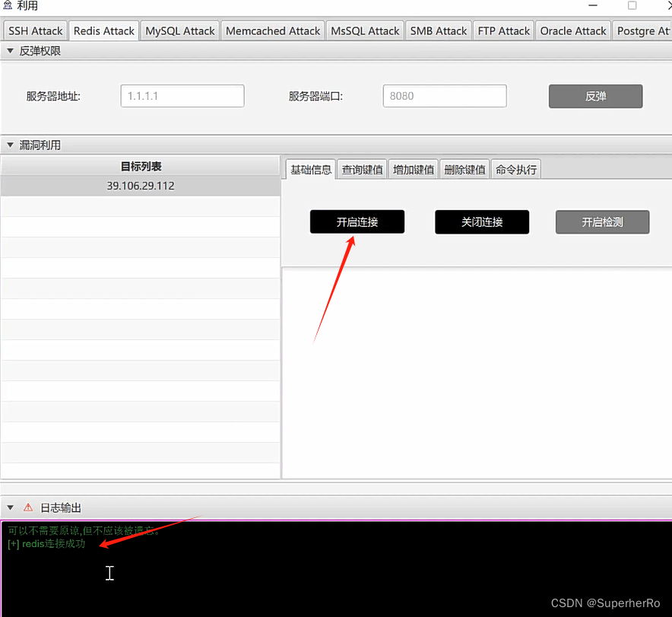Switch to the 增加键值 tab

[x=414, y=170]
